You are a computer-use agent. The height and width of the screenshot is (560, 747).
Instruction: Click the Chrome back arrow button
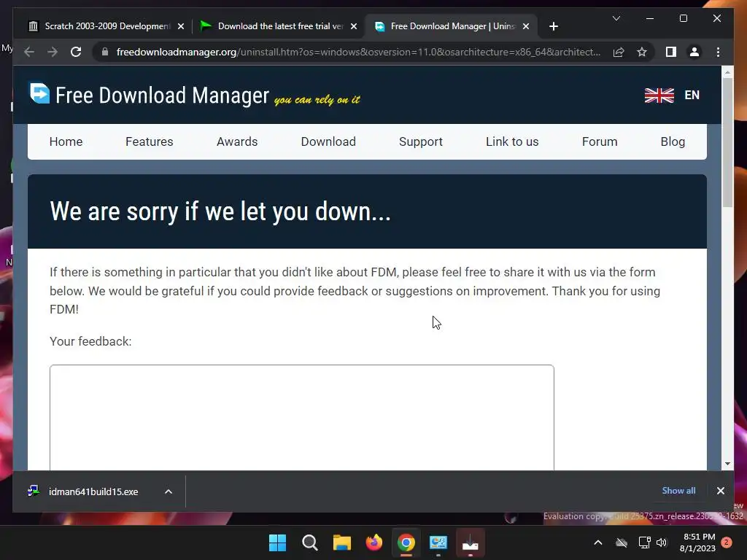click(x=29, y=52)
